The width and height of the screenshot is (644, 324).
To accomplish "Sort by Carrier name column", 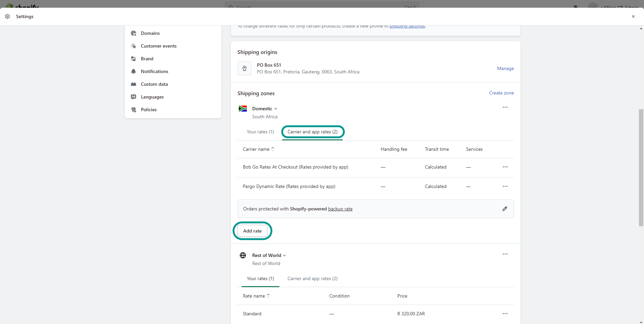I will coord(259,149).
